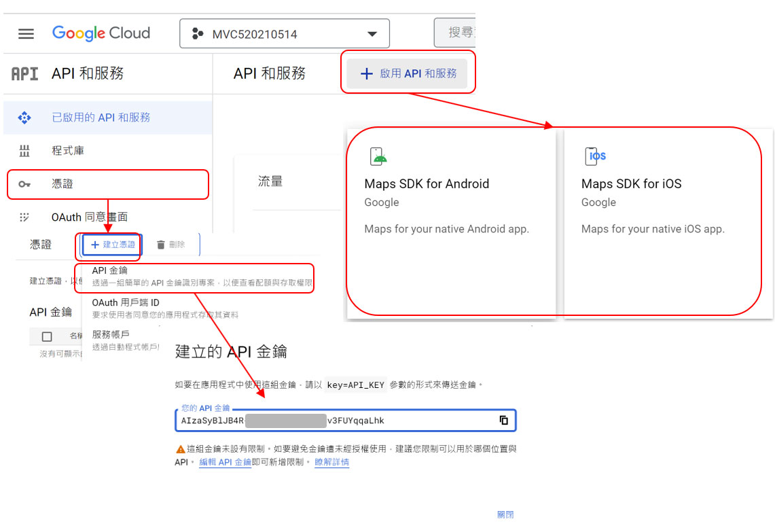Click the API logo in sidebar header
The height and width of the screenshot is (532, 775).
pos(24,73)
